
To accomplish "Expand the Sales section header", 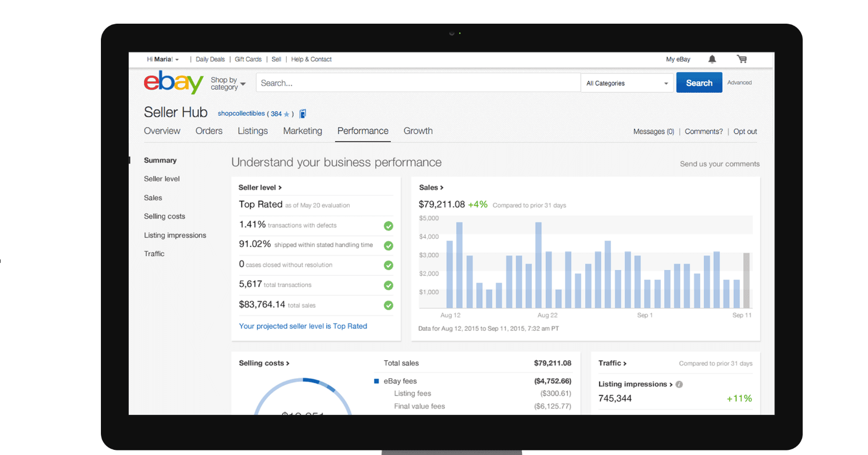I will tap(431, 187).
